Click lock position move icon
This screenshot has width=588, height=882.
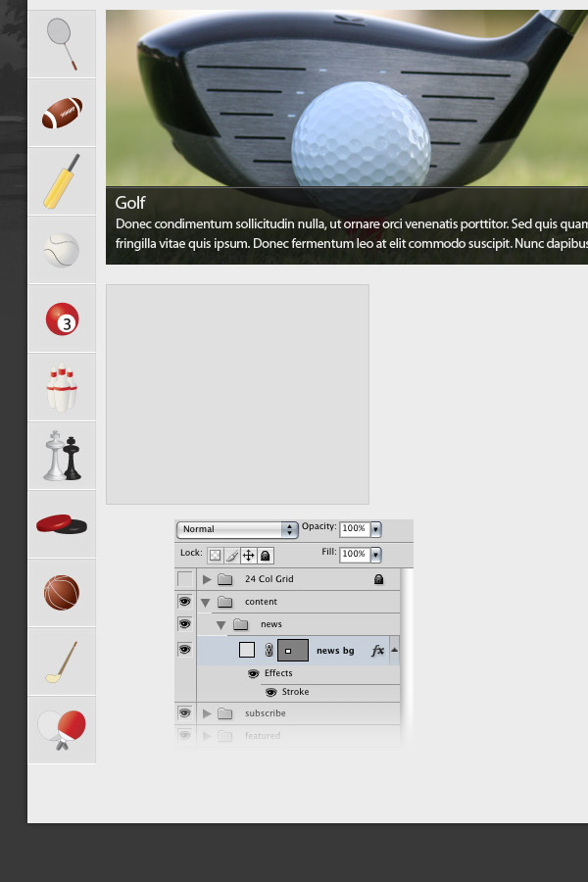point(248,556)
